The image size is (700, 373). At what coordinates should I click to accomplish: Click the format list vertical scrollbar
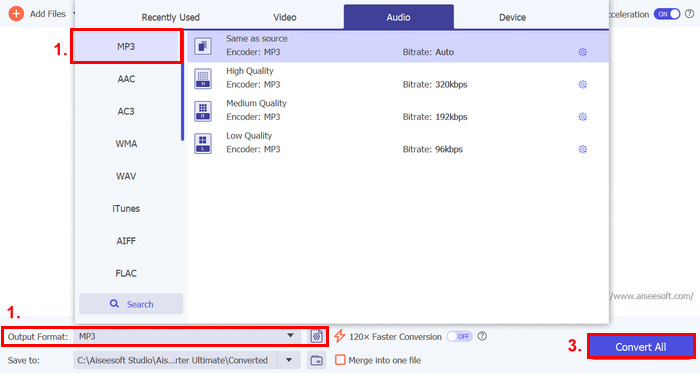pyautogui.click(x=182, y=85)
